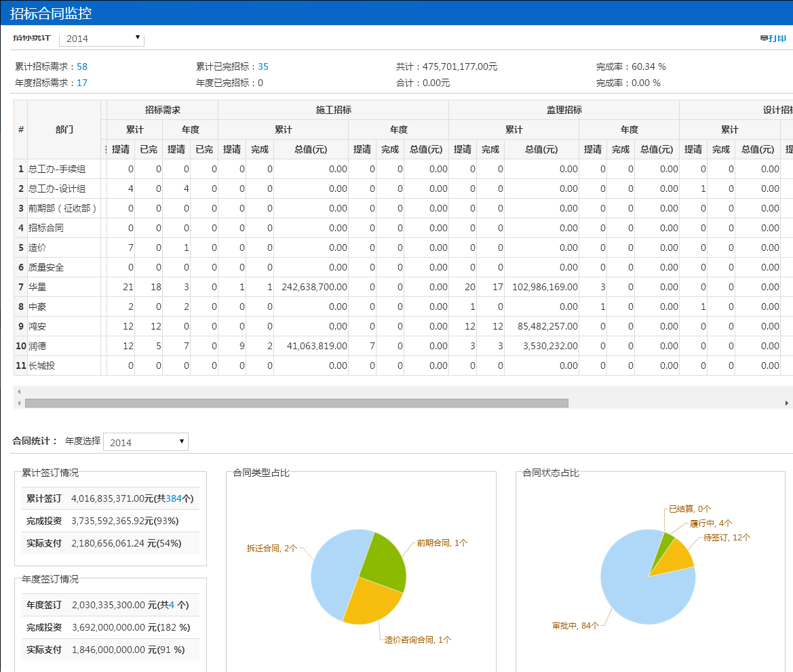Click the left arrow of horizontal scrollbar
The height and width of the screenshot is (672, 793).
pos(19,403)
